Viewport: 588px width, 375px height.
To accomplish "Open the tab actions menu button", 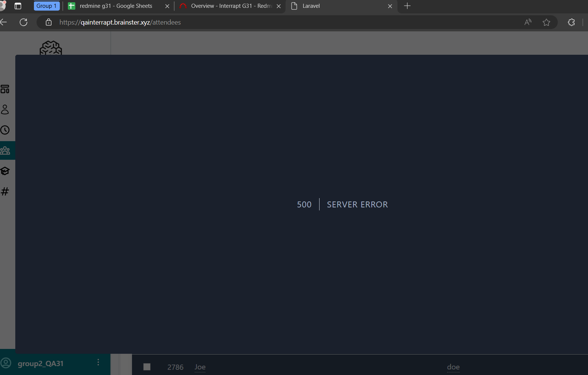I will (x=18, y=6).
